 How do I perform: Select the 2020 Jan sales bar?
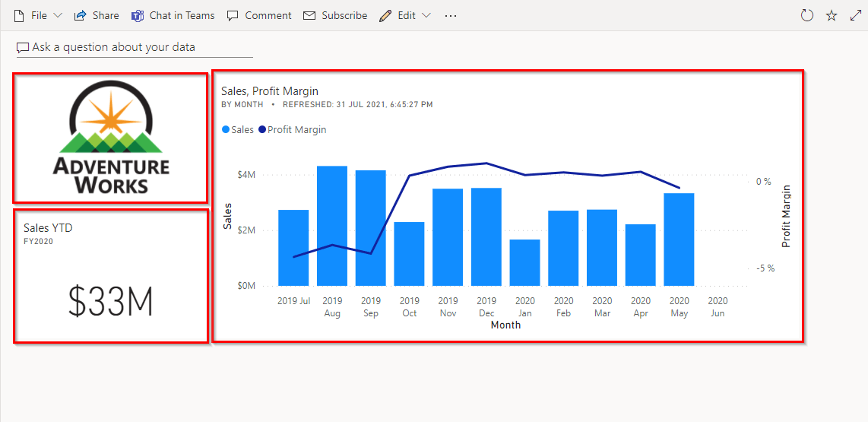click(x=524, y=262)
